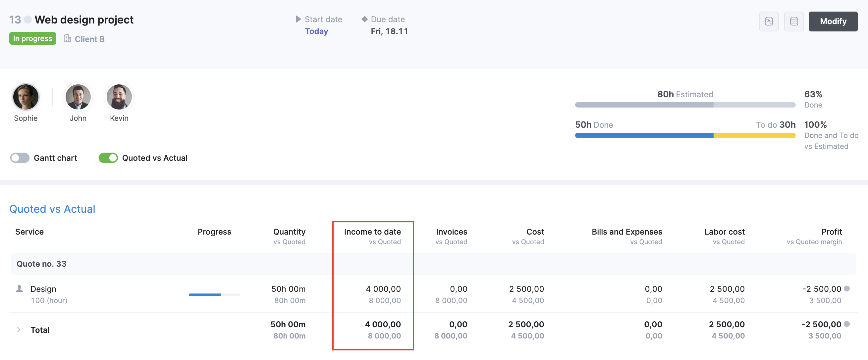
Task: Click the Design service name
Action: click(43, 289)
